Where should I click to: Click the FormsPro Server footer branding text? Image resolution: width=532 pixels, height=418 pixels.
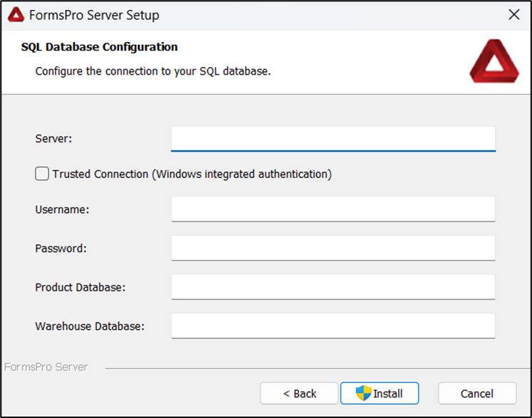click(46, 367)
